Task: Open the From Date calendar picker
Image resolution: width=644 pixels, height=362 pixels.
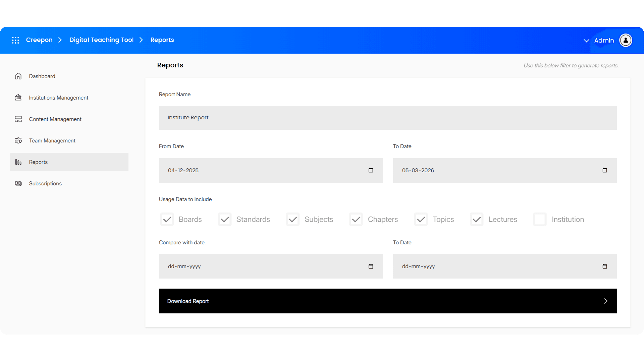Action: (371, 170)
